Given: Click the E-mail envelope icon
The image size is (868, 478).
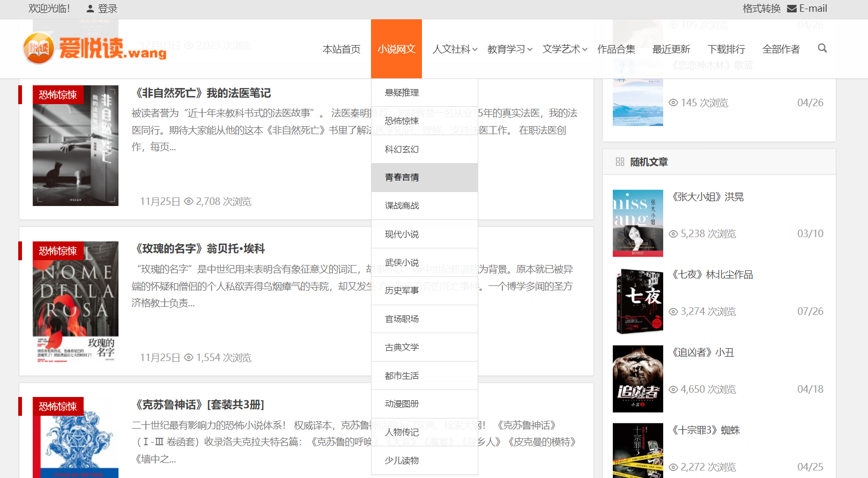Looking at the screenshot, I should tap(791, 9).
